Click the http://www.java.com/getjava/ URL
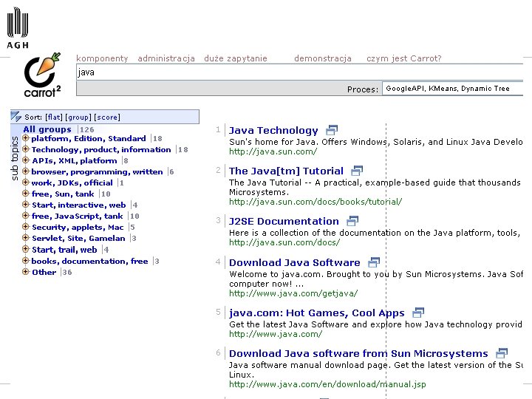Image resolution: width=532 pixels, height=399 pixels. click(x=293, y=293)
